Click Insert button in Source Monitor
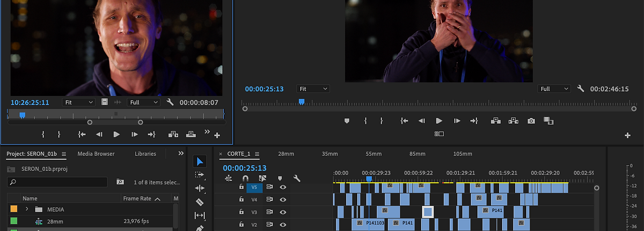 (173, 135)
